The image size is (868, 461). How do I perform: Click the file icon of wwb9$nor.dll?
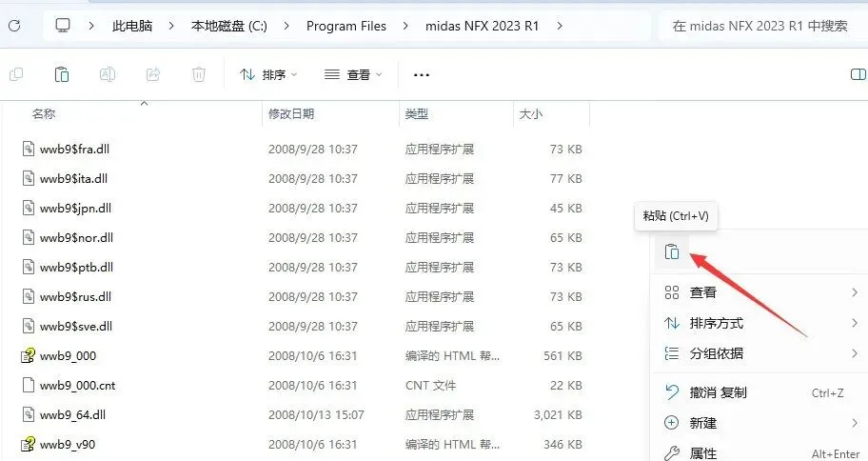[29, 237]
